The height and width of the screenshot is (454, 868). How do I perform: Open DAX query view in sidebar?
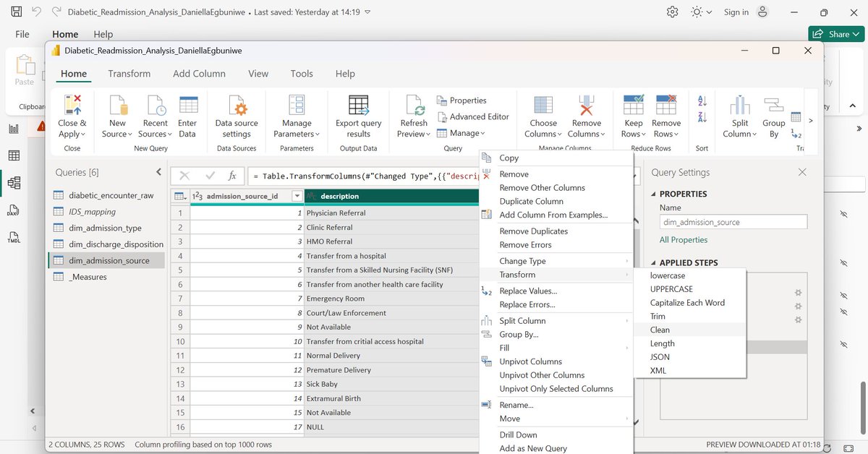point(14,210)
